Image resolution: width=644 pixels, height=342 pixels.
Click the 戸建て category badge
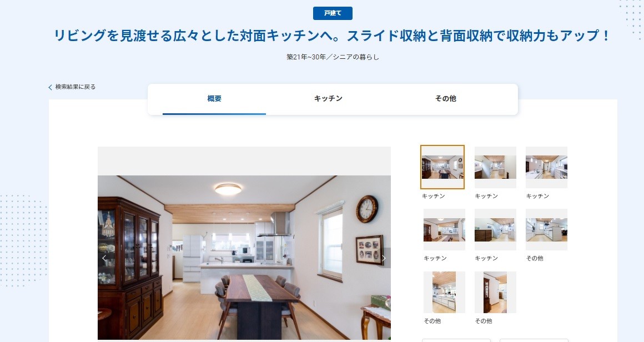tap(333, 13)
